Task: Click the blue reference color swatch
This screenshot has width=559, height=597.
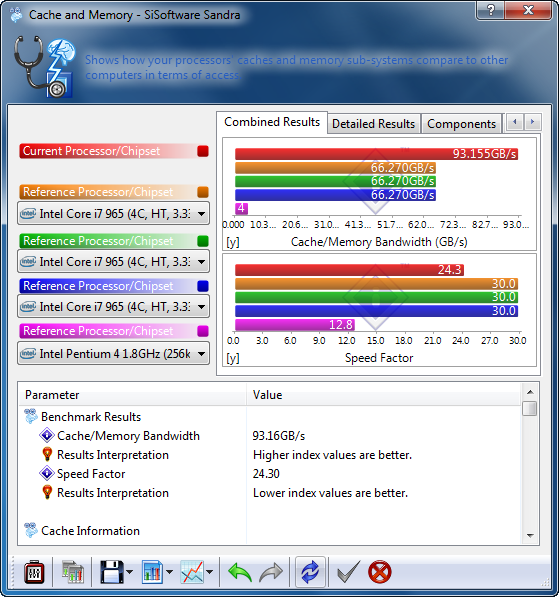Action: tap(203, 286)
